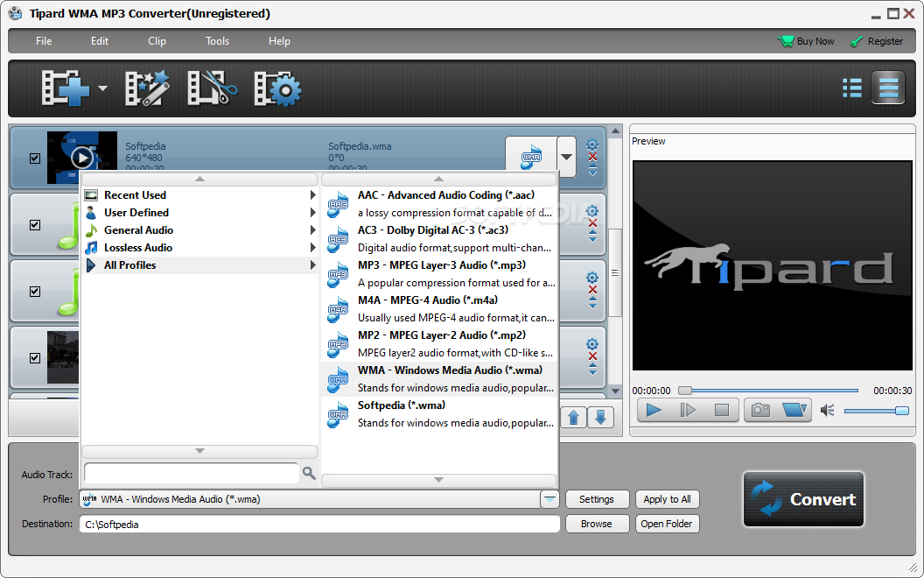
Task: Uncheck the fourth file row checkbox
Action: (x=35, y=358)
